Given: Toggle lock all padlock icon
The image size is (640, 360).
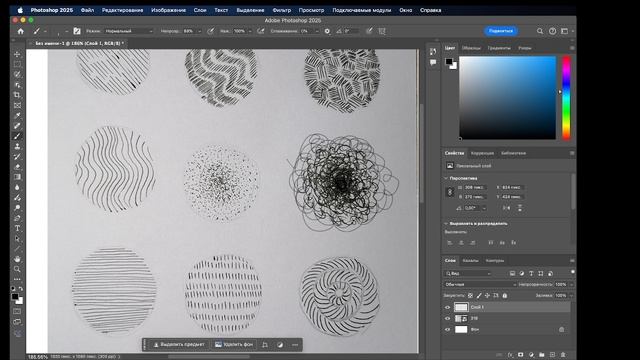Looking at the screenshot, I should click(505, 296).
